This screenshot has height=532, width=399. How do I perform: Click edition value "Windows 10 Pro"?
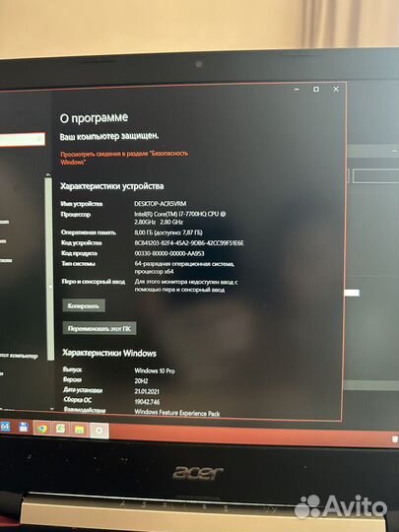pyautogui.click(x=155, y=370)
